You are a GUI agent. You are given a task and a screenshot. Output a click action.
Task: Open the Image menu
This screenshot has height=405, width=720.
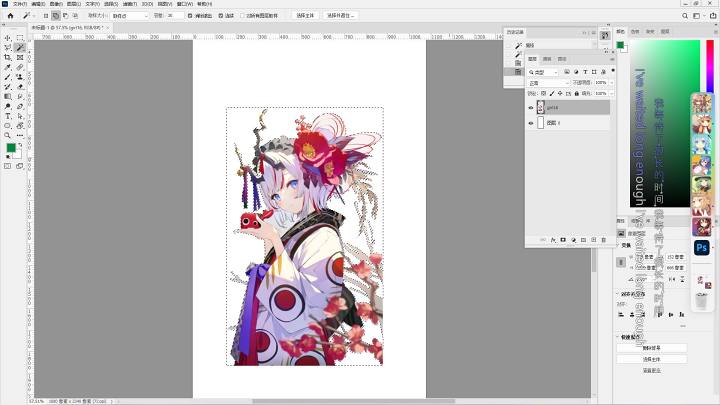click(x=56, y=4)
